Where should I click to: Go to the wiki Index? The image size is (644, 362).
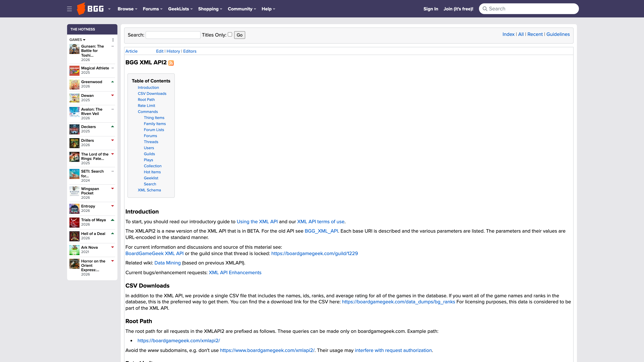[508, 34]
